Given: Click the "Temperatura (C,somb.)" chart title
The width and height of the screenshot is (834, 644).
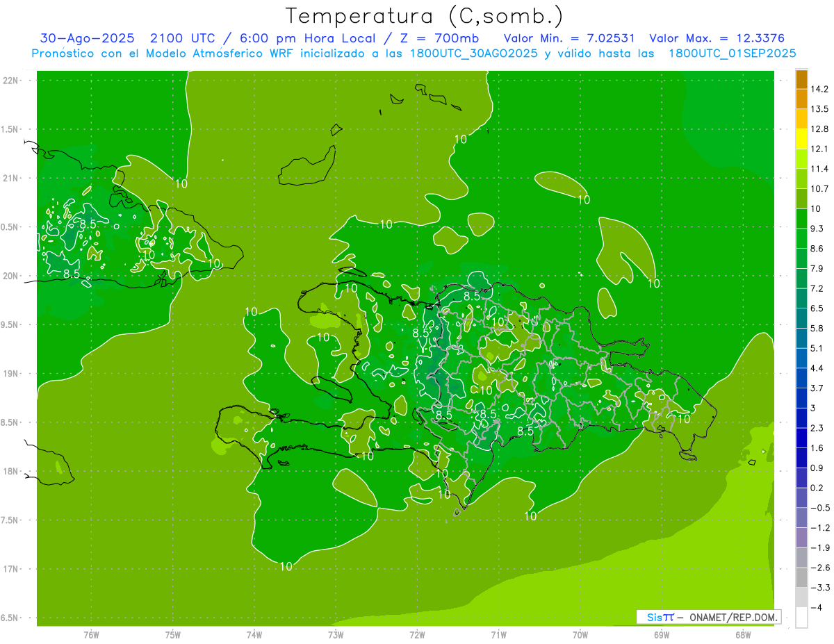Looking at the screenshot, I should 424,16.
